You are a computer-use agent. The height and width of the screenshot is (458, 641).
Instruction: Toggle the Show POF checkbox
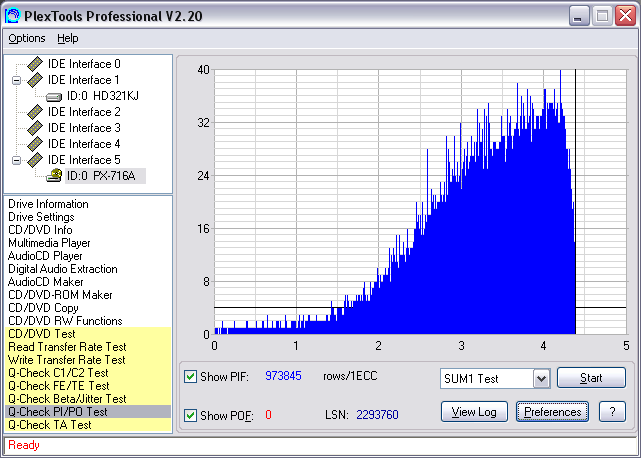coord(190,415)
